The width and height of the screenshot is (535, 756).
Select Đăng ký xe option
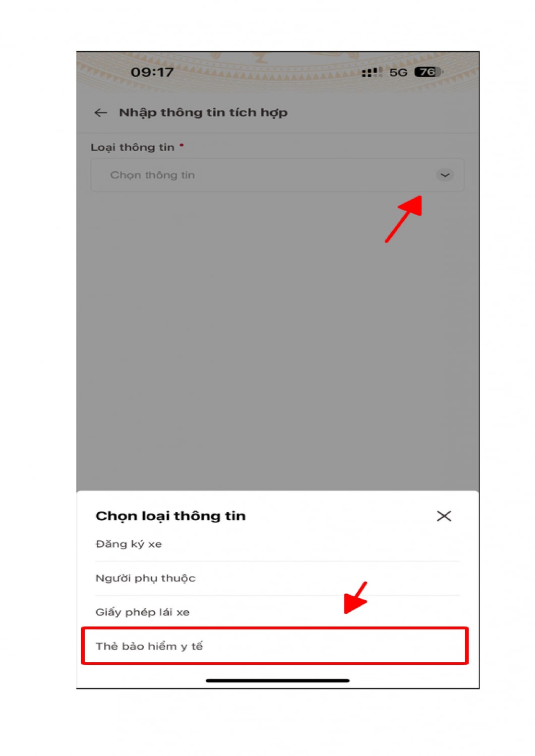(277, 544)
